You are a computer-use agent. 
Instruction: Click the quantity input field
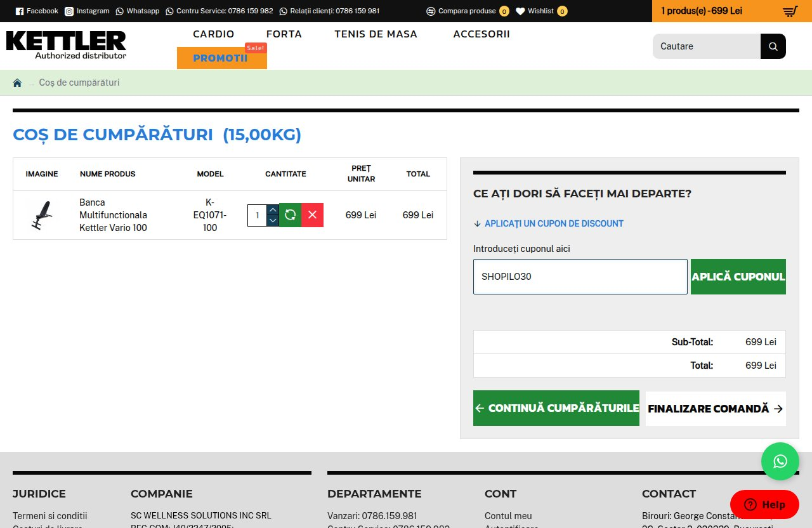(257, 215)
